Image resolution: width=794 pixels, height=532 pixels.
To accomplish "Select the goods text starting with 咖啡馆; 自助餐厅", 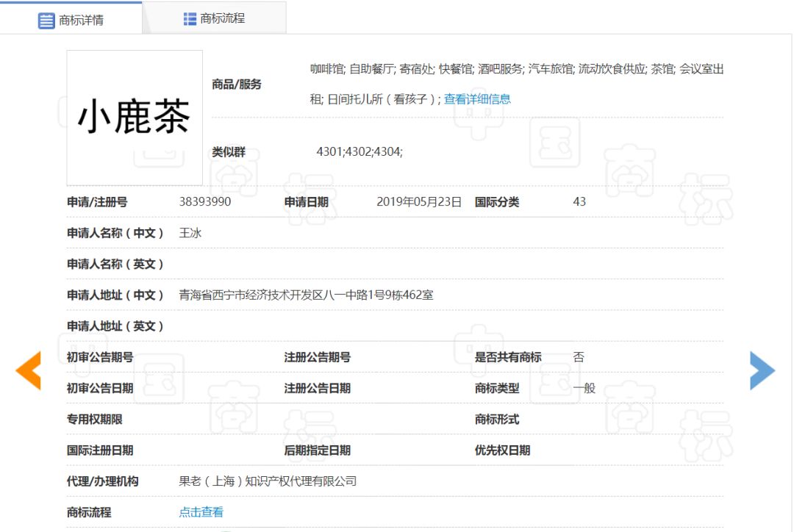I will [x=517, y=69].
